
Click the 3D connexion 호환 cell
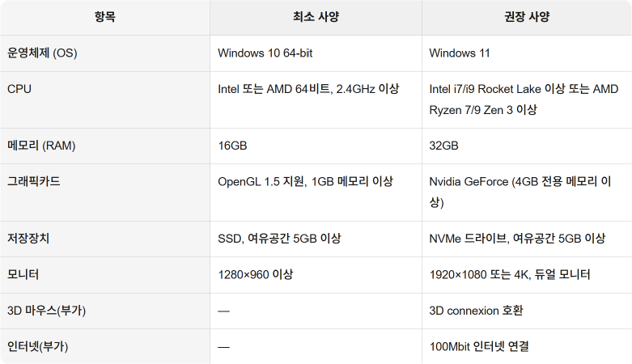476,311
